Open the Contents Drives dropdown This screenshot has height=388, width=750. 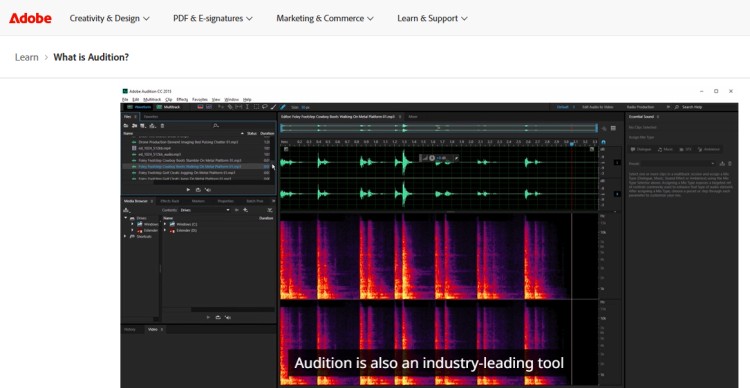click(x=205, y=210)
